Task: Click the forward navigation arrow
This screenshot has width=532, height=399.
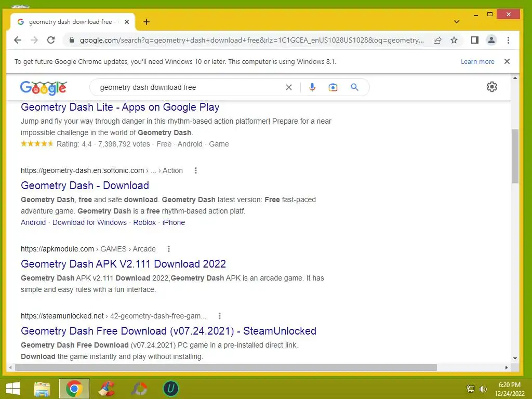Action: point(34,40)
